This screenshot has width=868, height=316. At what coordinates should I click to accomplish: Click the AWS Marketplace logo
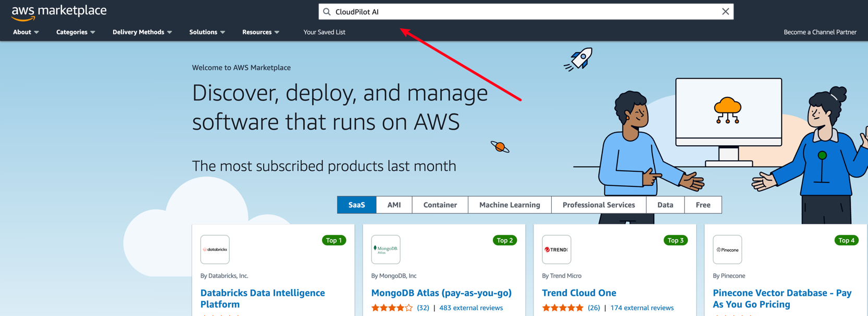pyautogui.click(x=59, y=12)
